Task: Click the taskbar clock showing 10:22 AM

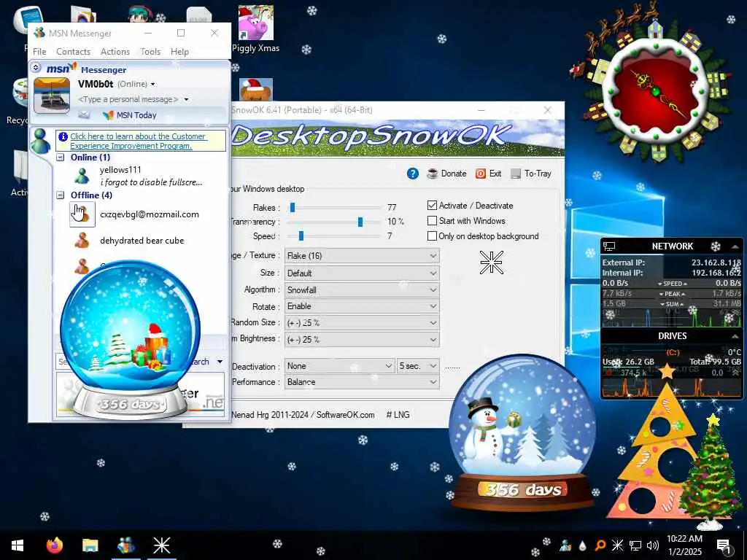Action: pos(684,545)
